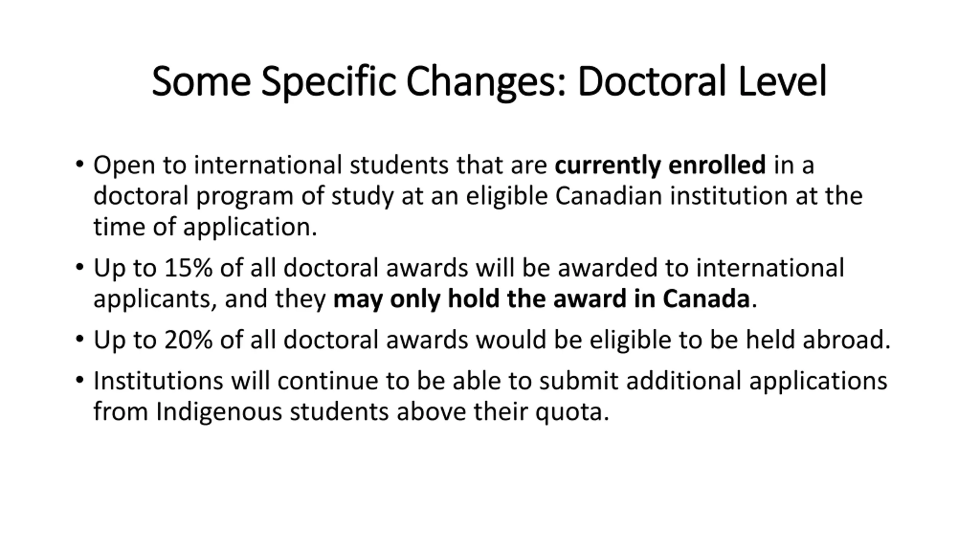Click the bullet marker before "Up to 20%"

tap(80, 339)
